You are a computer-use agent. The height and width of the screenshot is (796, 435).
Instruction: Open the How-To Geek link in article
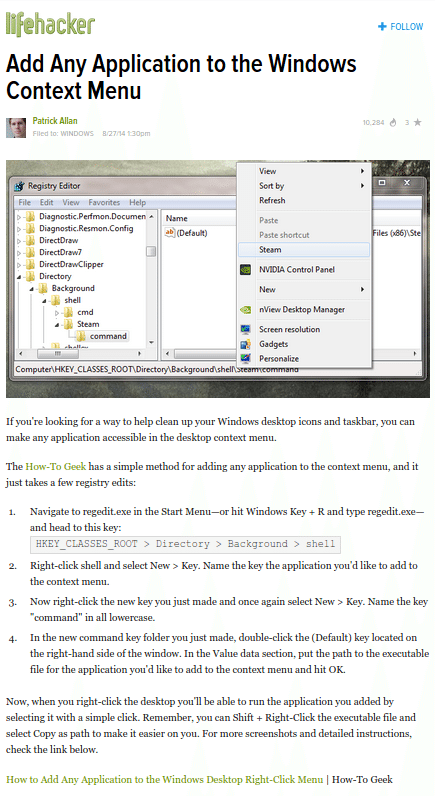click(56, 467)
